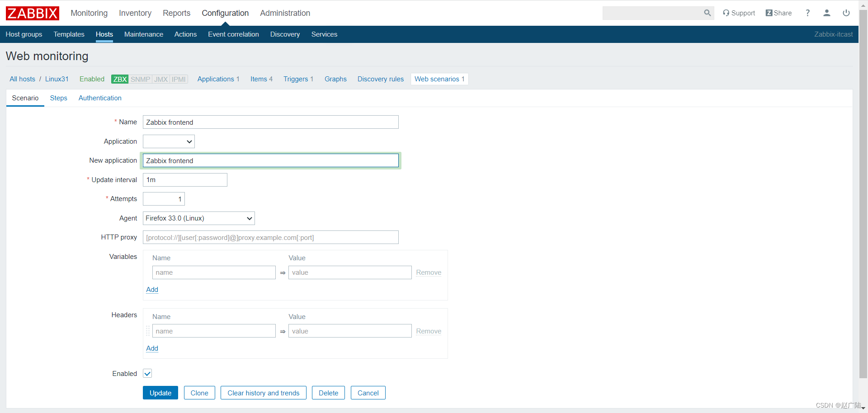
Task: Focus the Variables value field
Action: [x=350, y=272]
